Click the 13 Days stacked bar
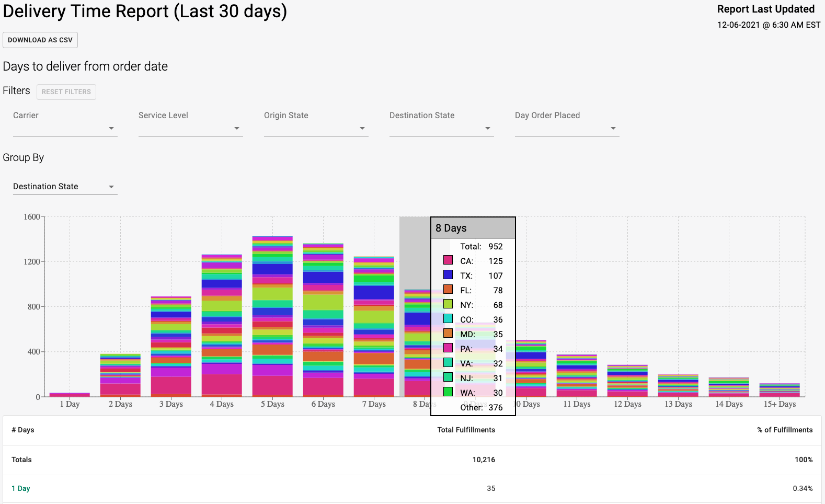Viewport: 825px width, 504px height. click(x=678, y=385)
